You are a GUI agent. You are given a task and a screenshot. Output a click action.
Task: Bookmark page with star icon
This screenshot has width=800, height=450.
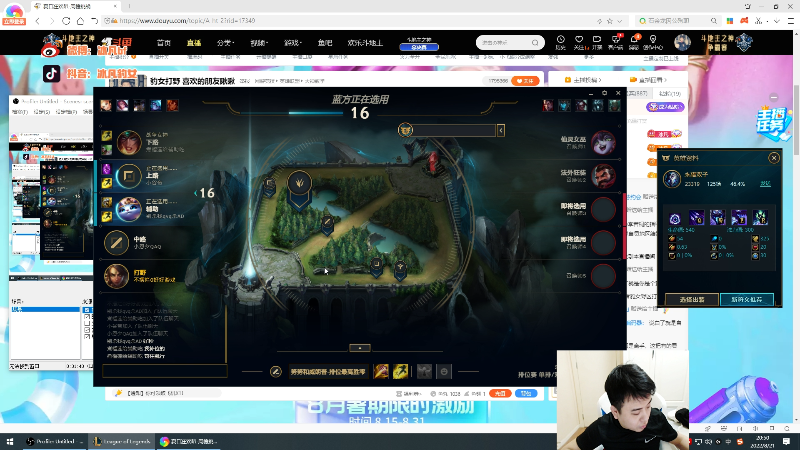pos(610,21)
